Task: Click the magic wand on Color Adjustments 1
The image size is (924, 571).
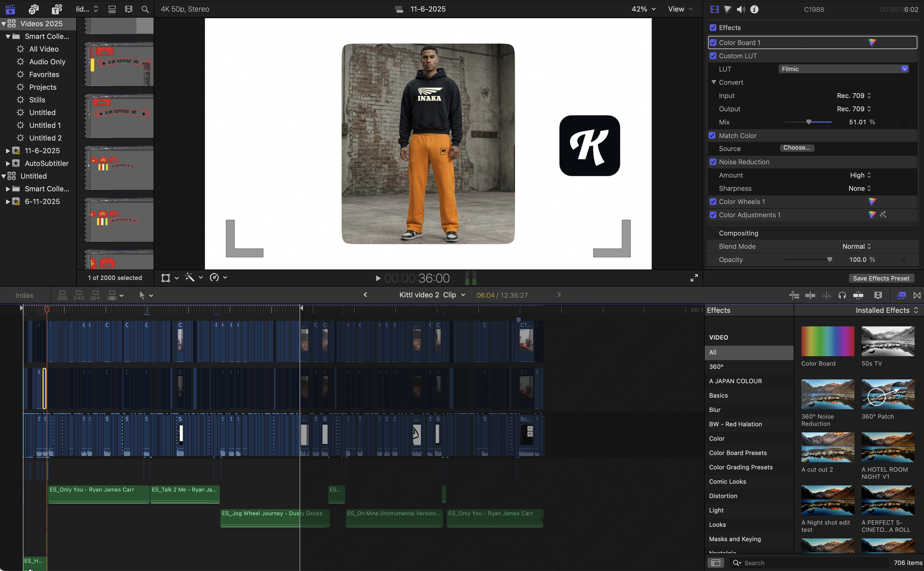Action: click(883, 215)
